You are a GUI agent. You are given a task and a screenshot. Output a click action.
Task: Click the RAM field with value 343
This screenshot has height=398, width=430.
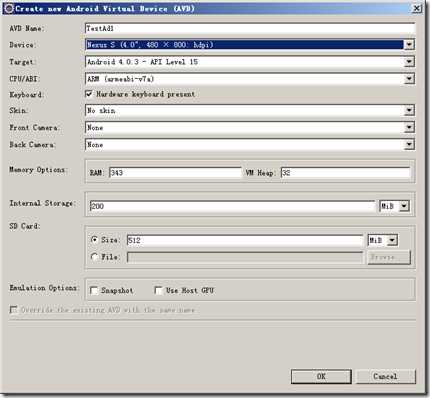pos(175,173)
